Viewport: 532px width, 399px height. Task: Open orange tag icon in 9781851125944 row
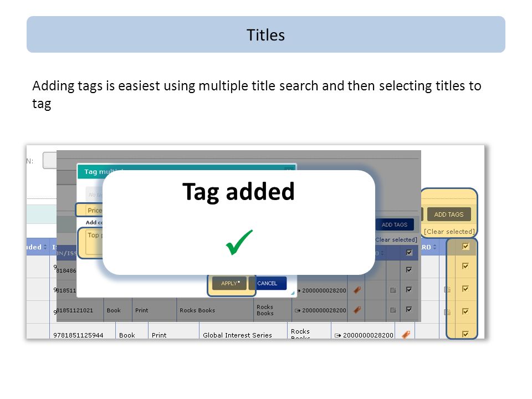[406, 335]
